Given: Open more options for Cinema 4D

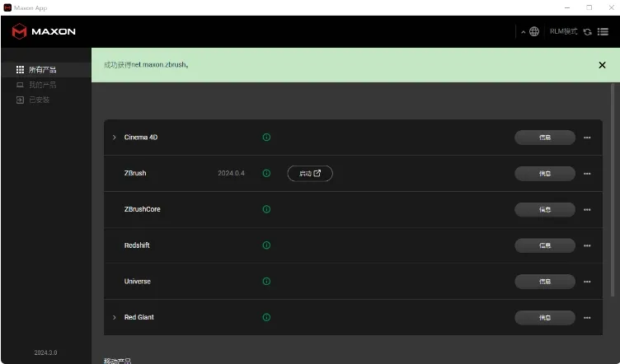Looking at the screenshot, I should point(587,138).
